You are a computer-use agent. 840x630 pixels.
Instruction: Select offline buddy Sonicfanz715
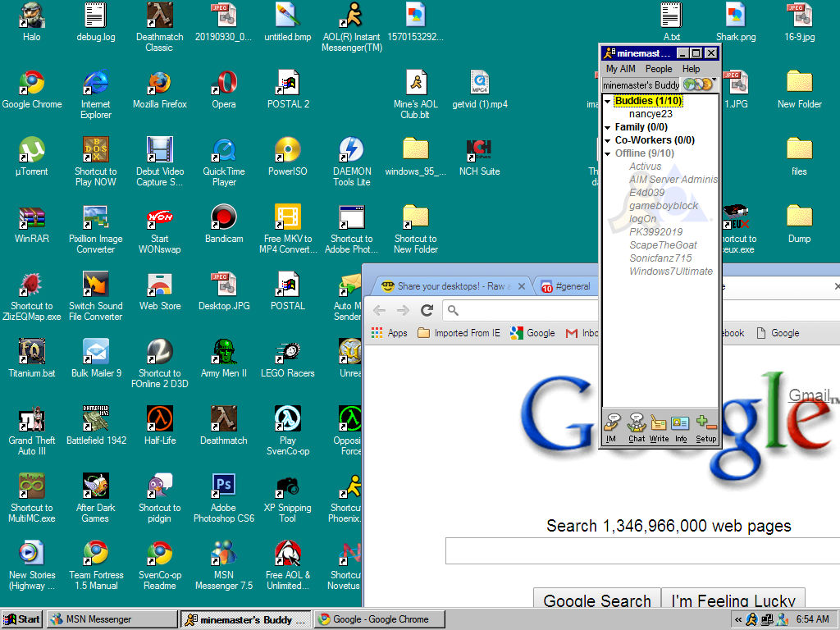tap(660, 258)
